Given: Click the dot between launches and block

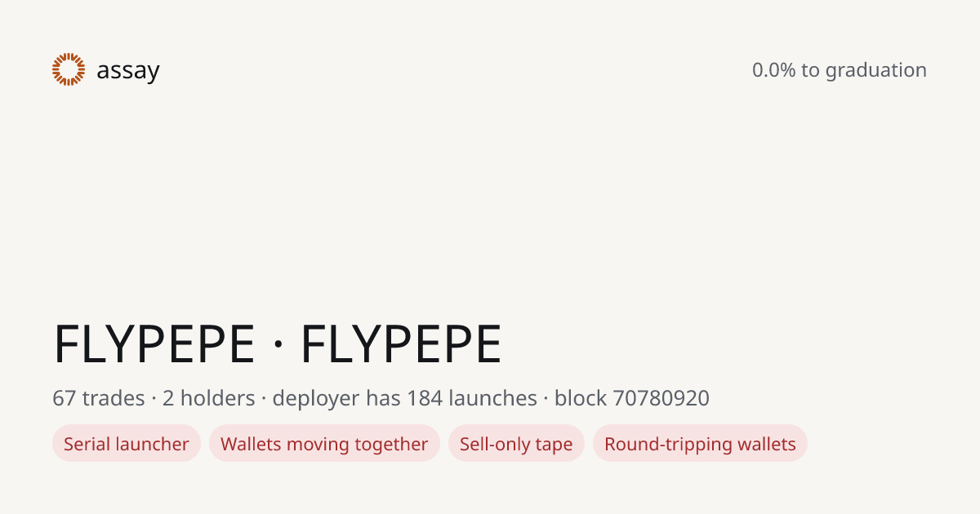Looking at the screenshot, I should (x=546, y=400).
